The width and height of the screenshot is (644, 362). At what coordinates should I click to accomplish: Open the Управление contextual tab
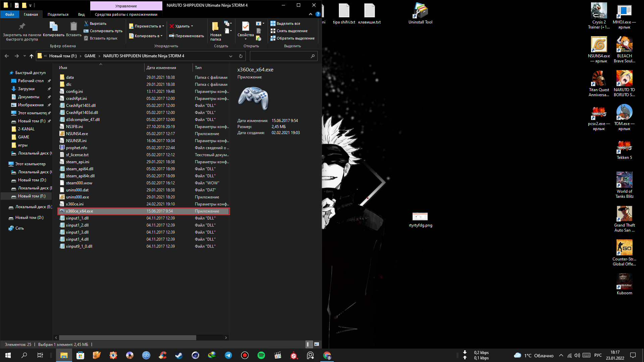pos(126,6)
